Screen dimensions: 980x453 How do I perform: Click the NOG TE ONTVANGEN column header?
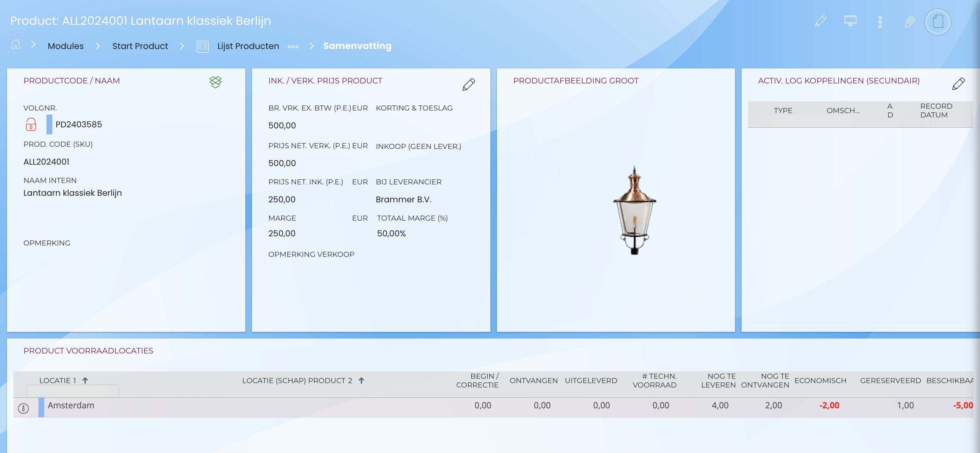coord(765,381)
